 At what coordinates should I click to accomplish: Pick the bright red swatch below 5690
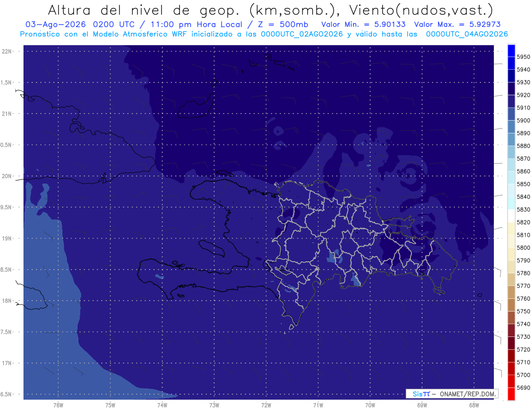click(x=511, y=394)
